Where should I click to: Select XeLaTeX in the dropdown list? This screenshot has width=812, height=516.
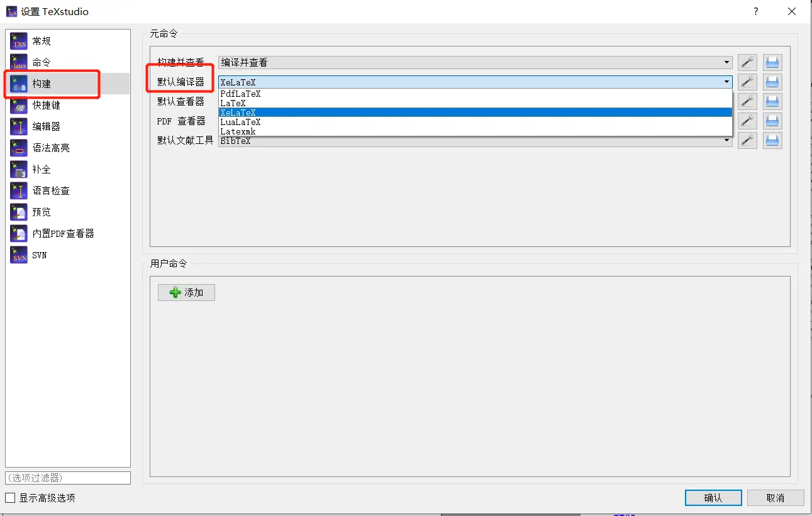(476, 113)
